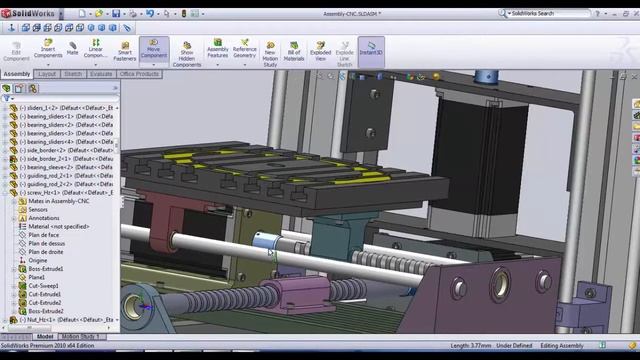Click the Linear Component Pattern tool
This screenshot has height=360, width=640.
coord(96,49)
